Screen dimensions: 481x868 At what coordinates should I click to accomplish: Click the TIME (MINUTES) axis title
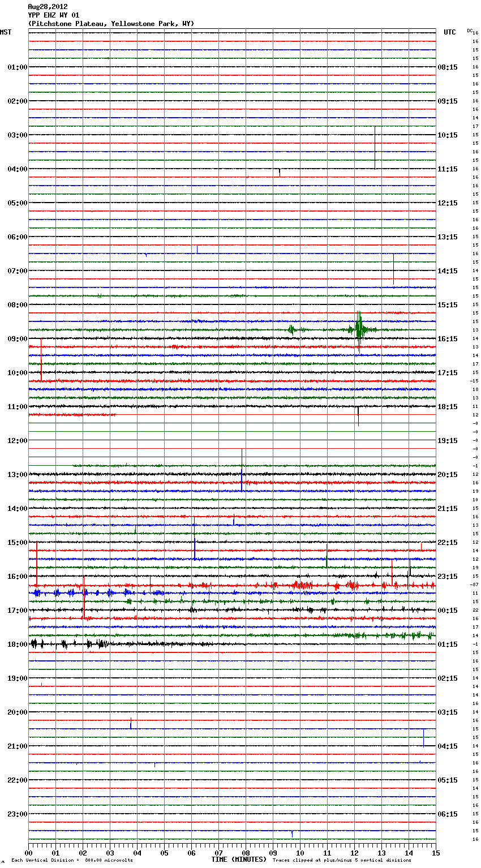tap(239, 860)
